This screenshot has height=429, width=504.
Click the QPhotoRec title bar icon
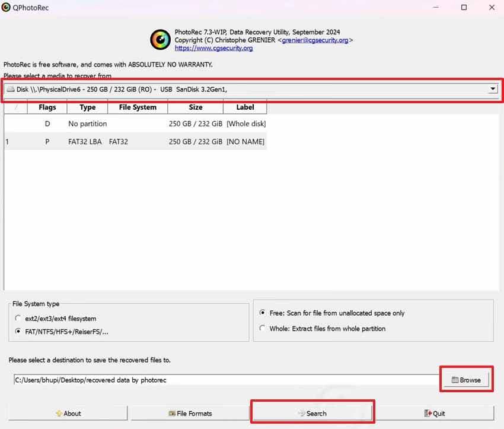(x=6, y=7)
